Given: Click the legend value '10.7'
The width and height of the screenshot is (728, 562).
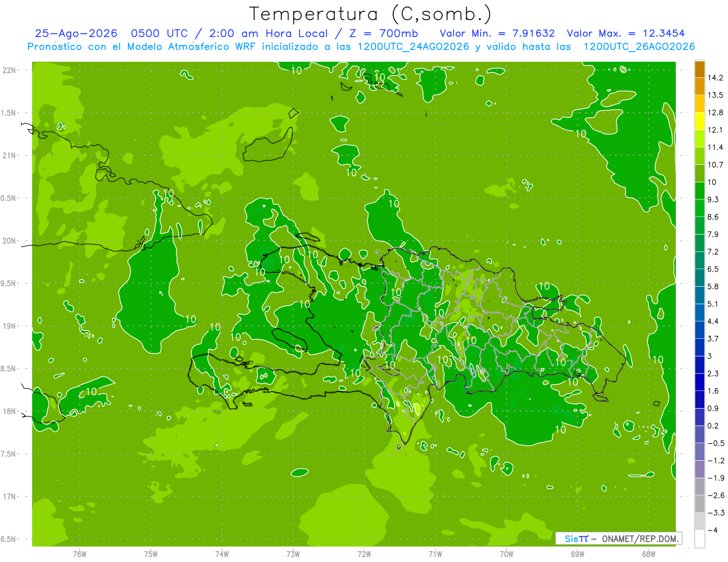Looking at the screenshot, I should (x=715, y=164).
